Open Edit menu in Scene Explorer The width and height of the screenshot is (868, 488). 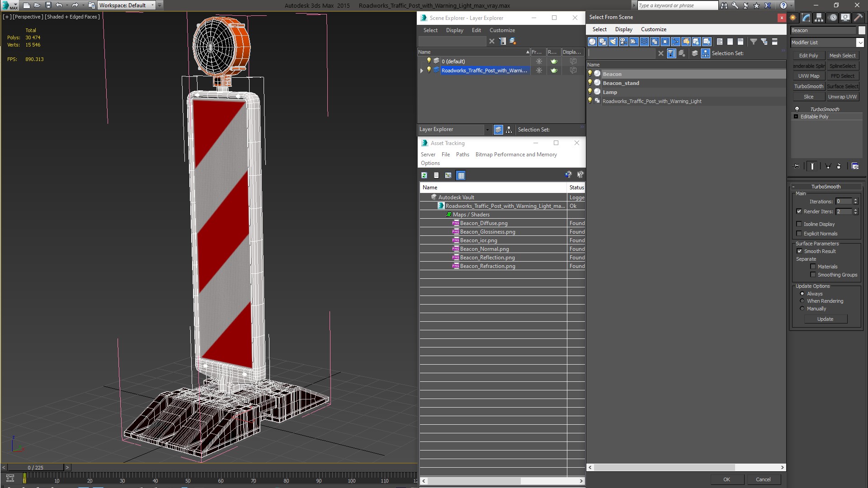tap(476, 30)
